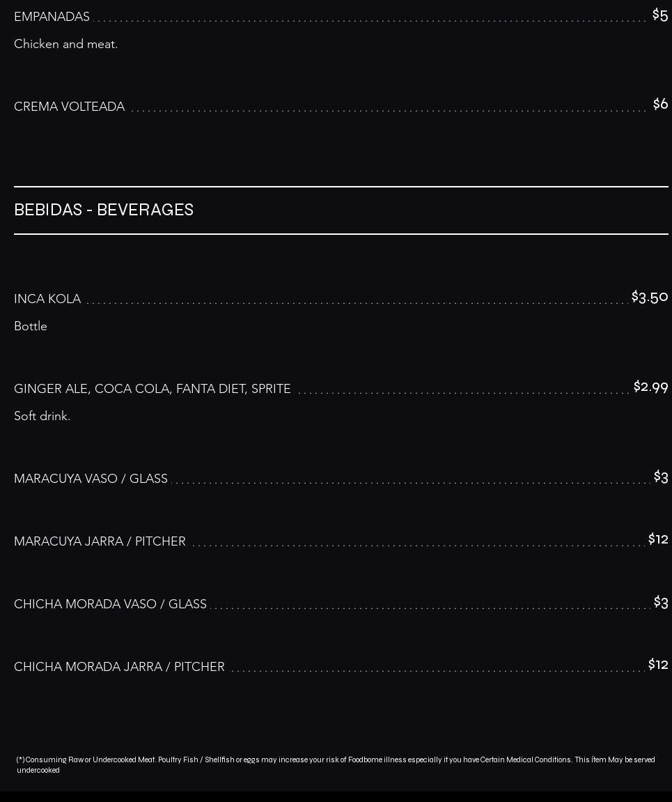Select MARACUYA JARRA / PITCHER item
The image size is (672, 802).
pos(100,541)
